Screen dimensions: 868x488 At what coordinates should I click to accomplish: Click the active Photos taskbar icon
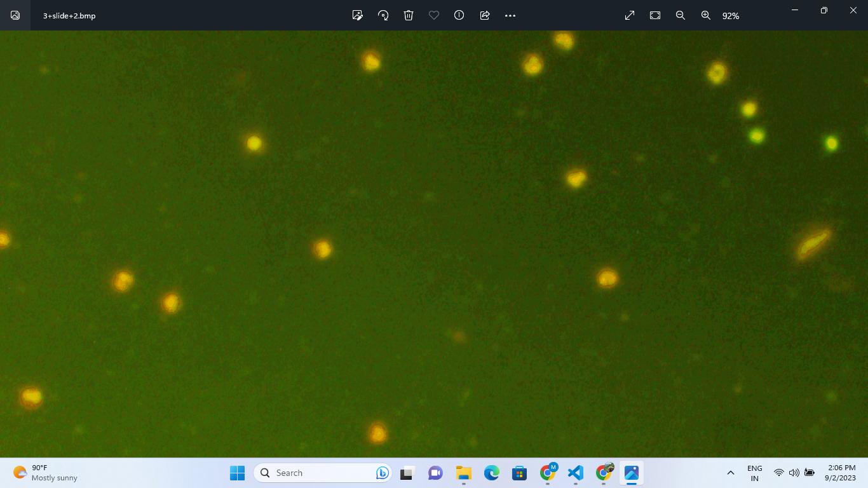click(x=632, y=473)
